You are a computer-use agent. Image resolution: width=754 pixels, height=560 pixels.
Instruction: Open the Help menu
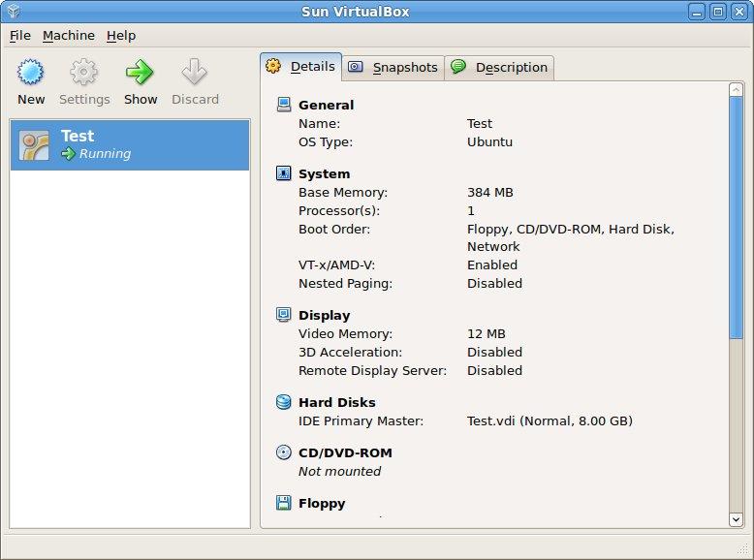pos(121,35)
